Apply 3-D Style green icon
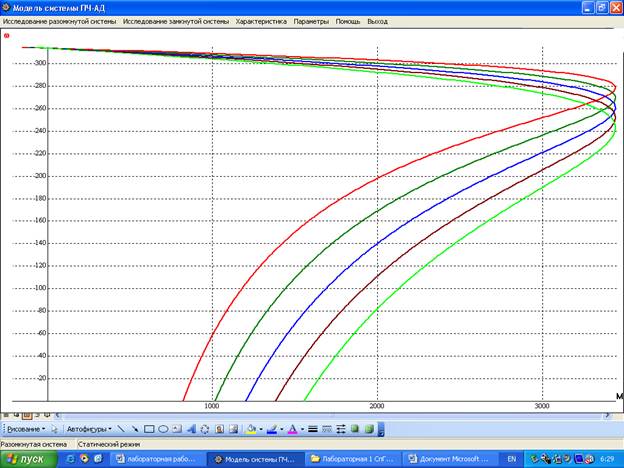 369,429
